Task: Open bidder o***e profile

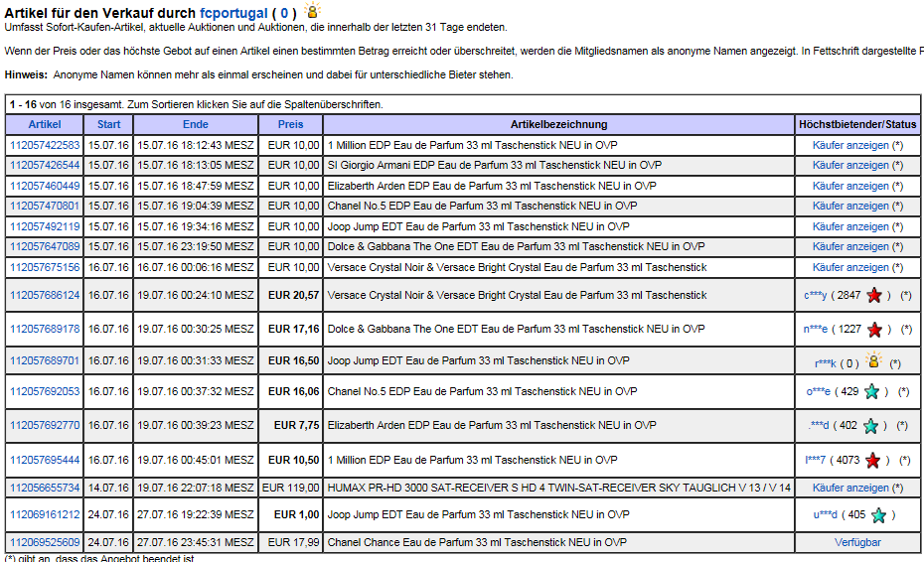Action: pos(819,391)
